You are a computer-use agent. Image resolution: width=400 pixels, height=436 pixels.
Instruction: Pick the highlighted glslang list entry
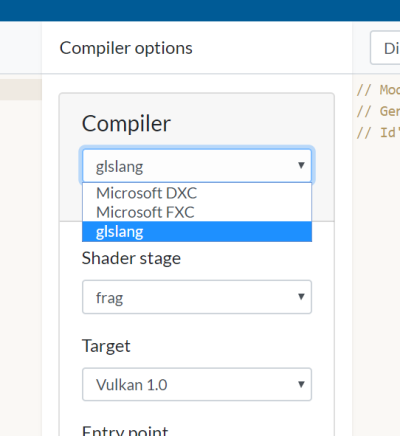pos(197,231)
